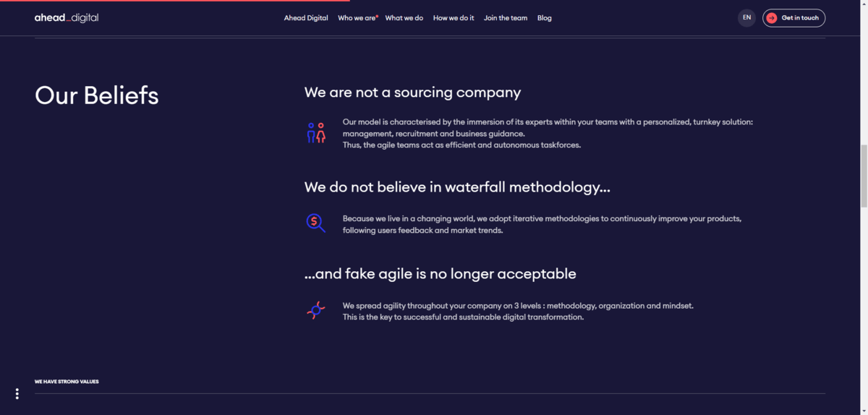The height and width of the screenshot is (415, 868).
Task: Open the EN language selector
Action: click(x=746, y=18)
